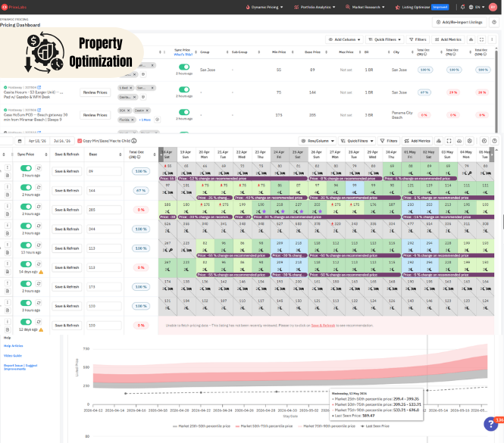Click hierarchy icon next to upper Add Metrics

(x=471, y=39)
